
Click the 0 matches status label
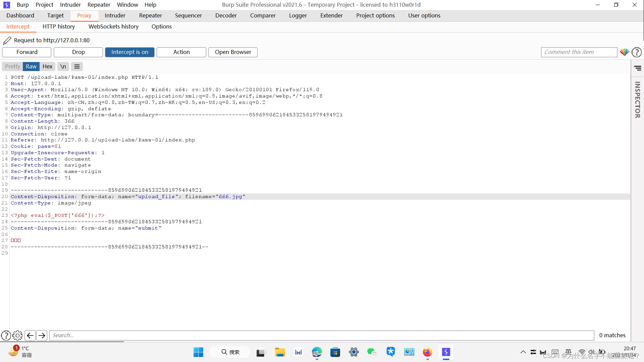612,335
